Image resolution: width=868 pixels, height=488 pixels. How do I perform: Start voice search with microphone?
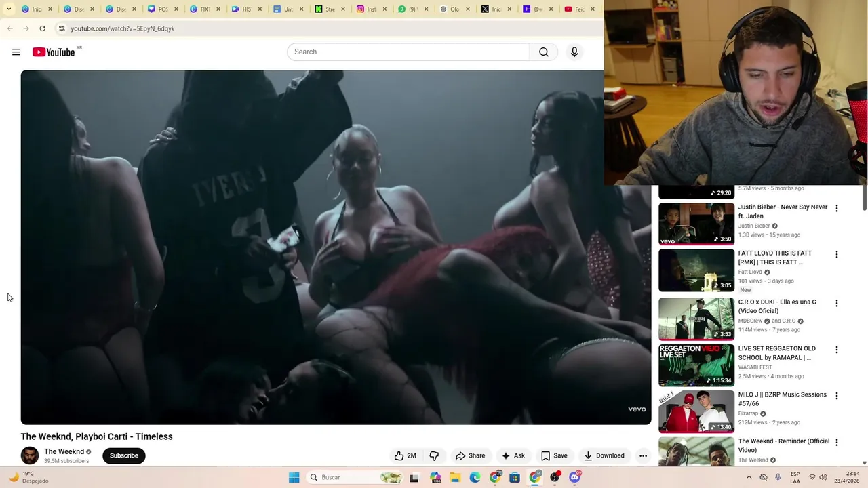(x=574, y=52)
